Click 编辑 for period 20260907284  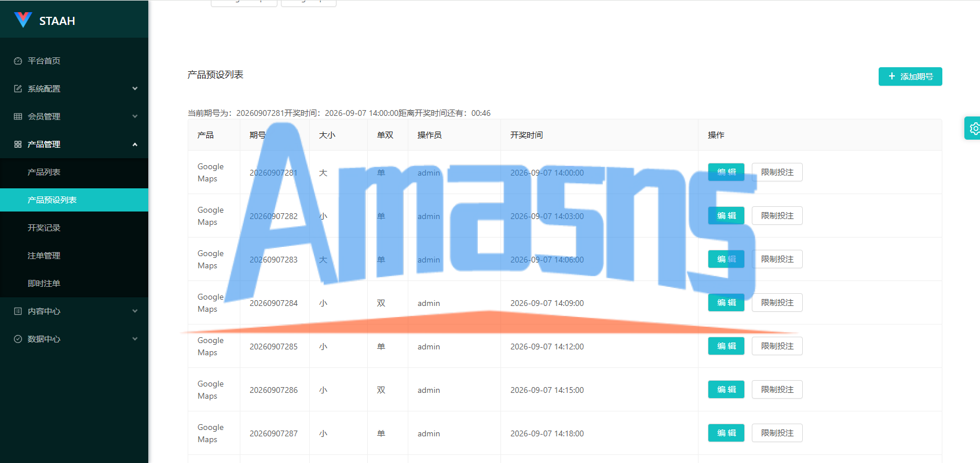point(726,302)
